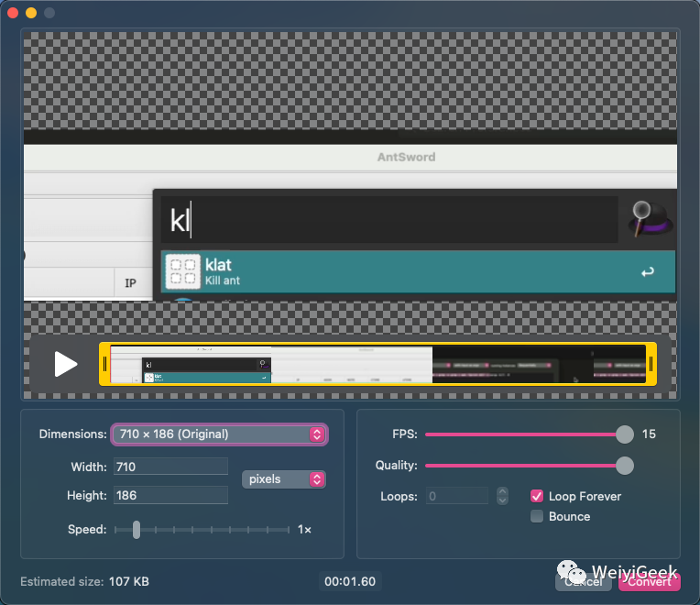Click the Speed value 1×
Image resolution: width=700 pixels, height=605 pixels.
(304, 530)
